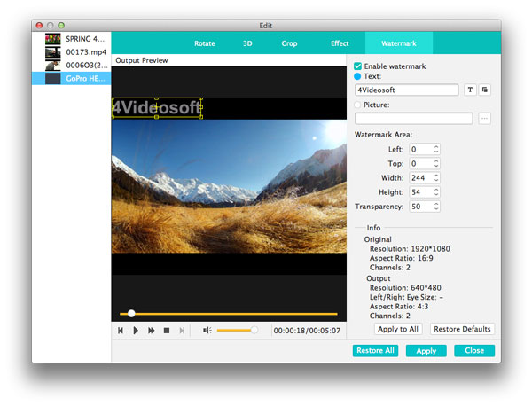Viewport: 532px width, 406px height.
Task: Switch to the Rotate tab
Action: click(205, 43)
